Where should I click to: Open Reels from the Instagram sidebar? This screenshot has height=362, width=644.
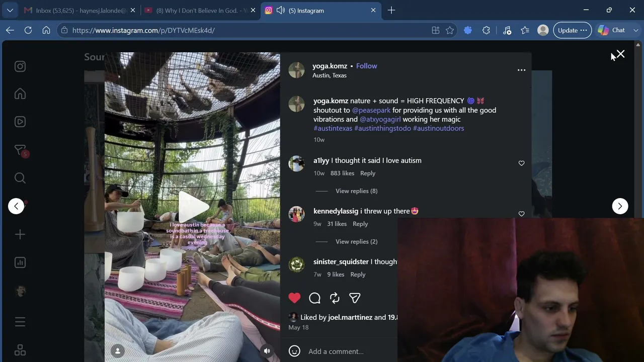[x=20, y=122]
